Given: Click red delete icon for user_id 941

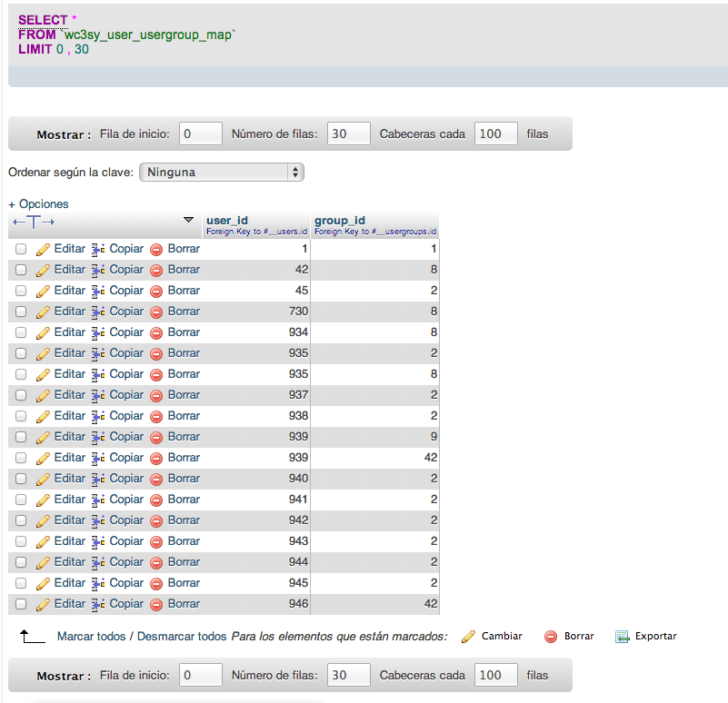Looking at the screenshot, I should tap(156, 500).
